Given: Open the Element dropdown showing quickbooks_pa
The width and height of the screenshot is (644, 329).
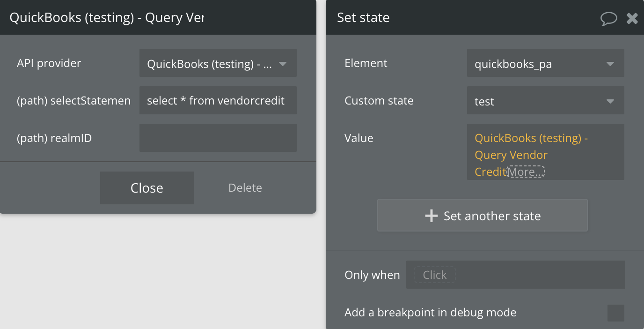Looking at the screenshot, I should (x=545, y=63).
